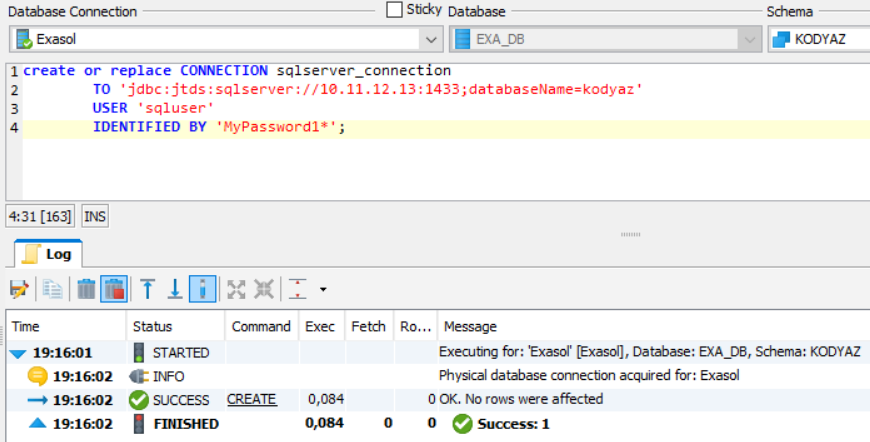The image size is (870, 442).
Task: Click the CREATE command link
Action: coord(251,399)
